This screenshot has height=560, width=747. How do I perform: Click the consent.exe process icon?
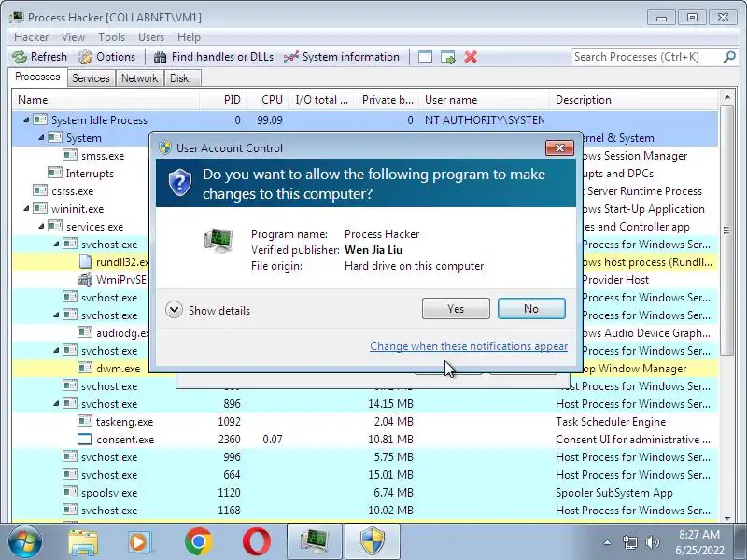click(x=85, y=439)
